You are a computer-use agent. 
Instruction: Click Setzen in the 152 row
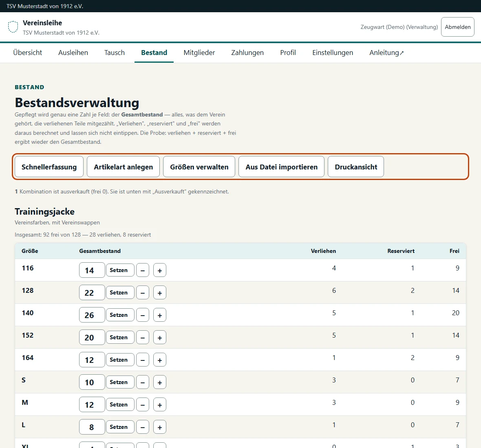[x=120, y=337]
